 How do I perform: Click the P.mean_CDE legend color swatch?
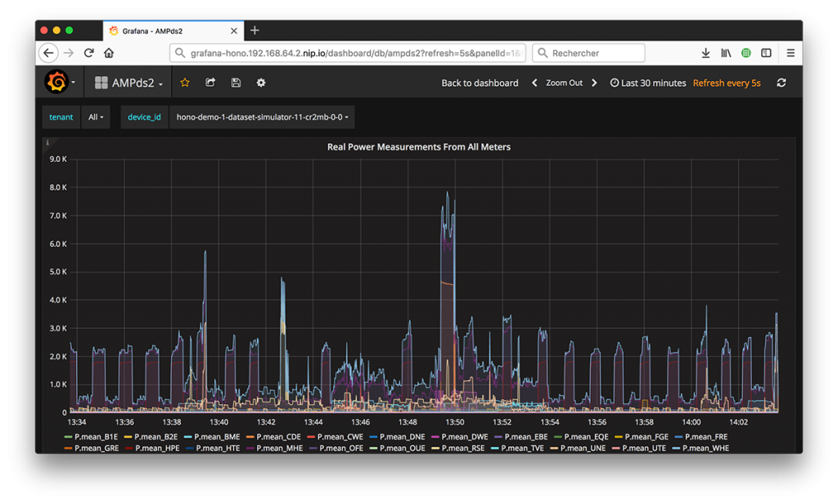[250, 437]
